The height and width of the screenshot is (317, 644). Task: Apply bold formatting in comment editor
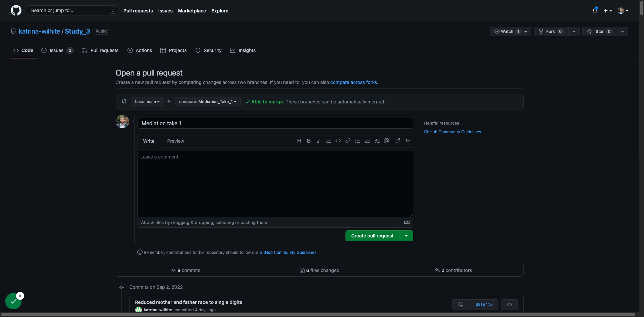point(309,141)
